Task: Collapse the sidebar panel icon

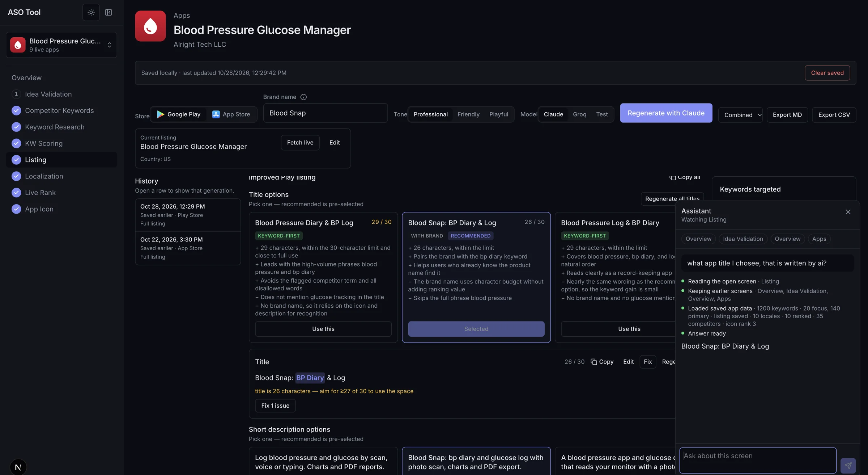Action: point(109,12)
